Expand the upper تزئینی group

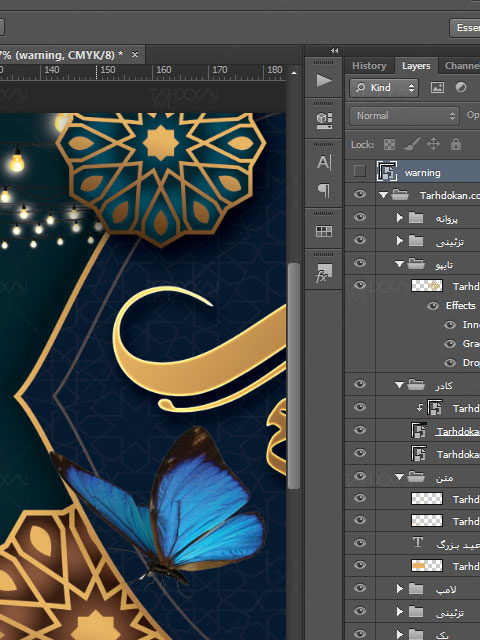tap(400, 241)
